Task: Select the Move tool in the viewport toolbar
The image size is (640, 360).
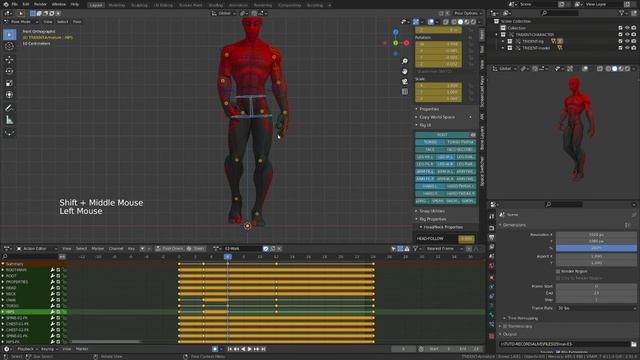Action: click(x=9, y=60)
